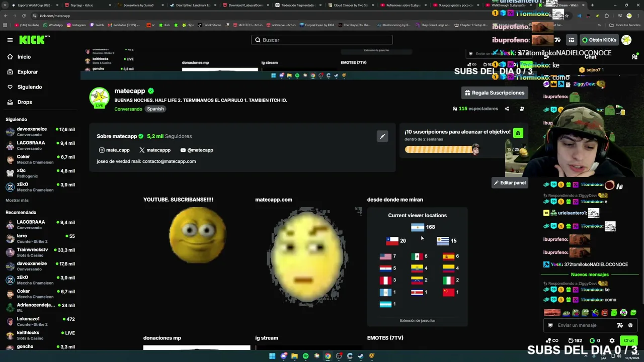Go back with the browser back arrow
The image size is (644, 362).
point(6,16)
